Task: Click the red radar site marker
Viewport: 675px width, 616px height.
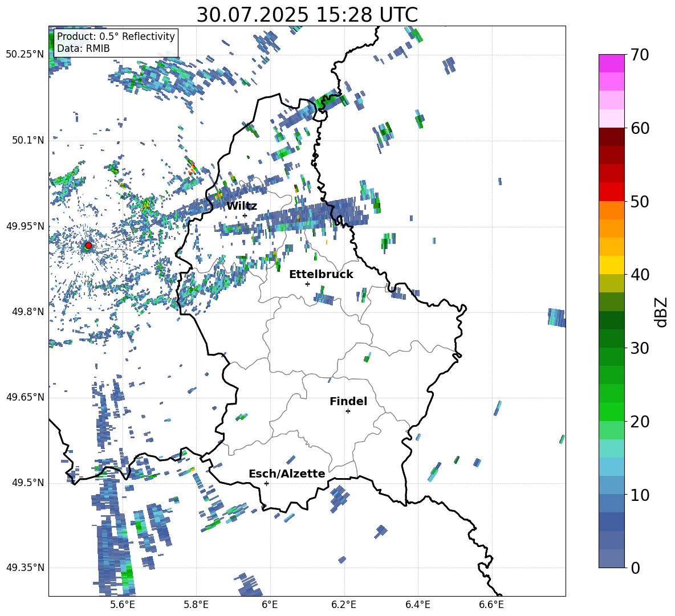Action: (88, 246)
